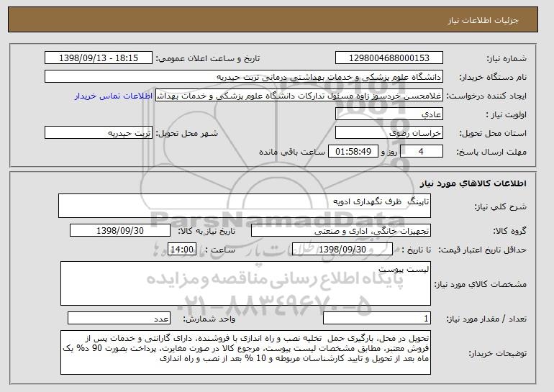Screen dimensions: 554x392
Task: Click the جزئیات اطلاعات نیاز header title
Action: pos(483,20)
